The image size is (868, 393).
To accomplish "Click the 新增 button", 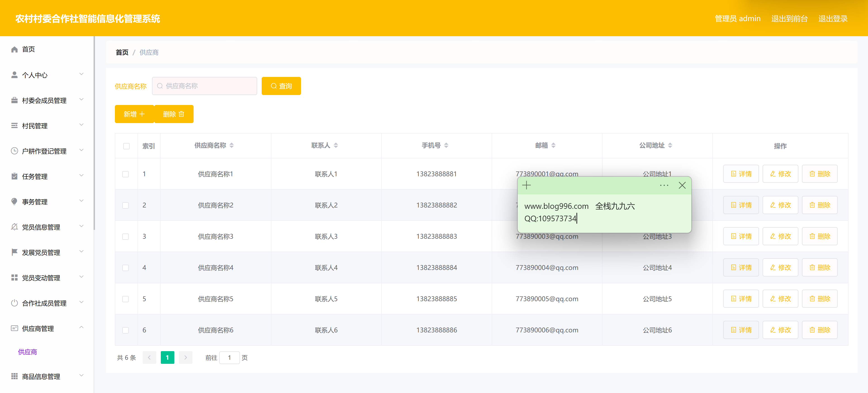I will coord(134,114).
